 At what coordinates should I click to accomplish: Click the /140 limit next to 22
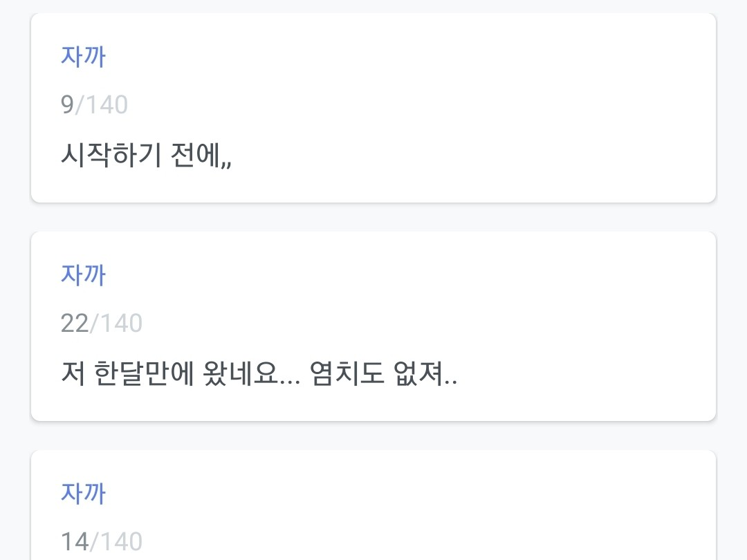116,323
